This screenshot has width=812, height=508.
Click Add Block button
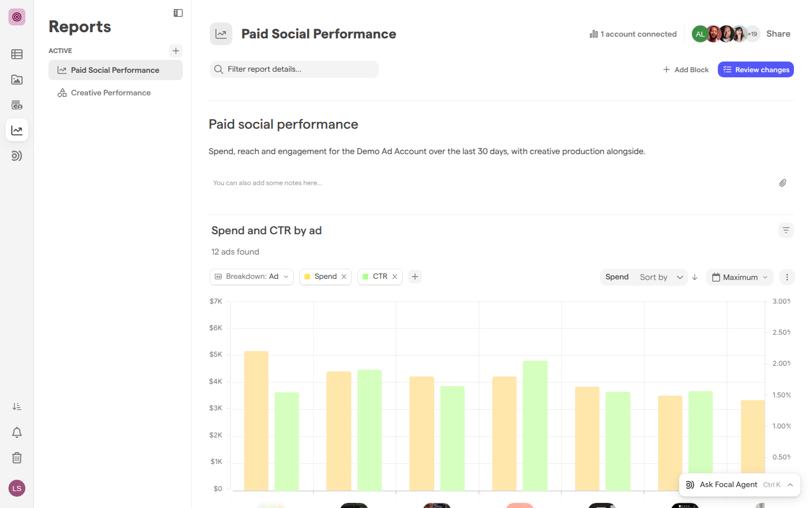(686, 69)
